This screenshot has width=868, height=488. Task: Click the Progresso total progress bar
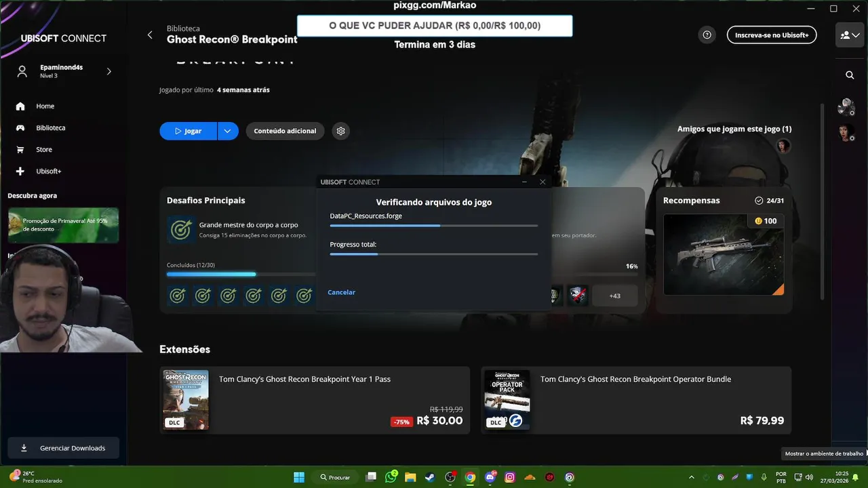434,254
